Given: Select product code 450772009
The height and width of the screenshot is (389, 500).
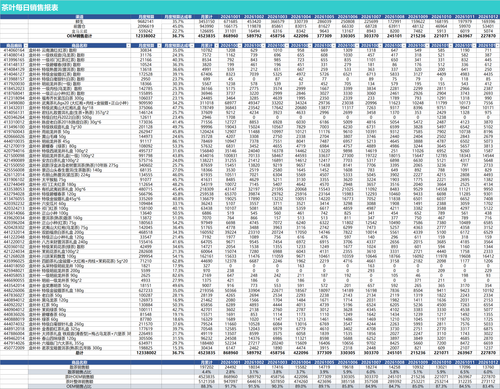Looking at the screenshot, I should pyautogui.click(x=14, y=348).
